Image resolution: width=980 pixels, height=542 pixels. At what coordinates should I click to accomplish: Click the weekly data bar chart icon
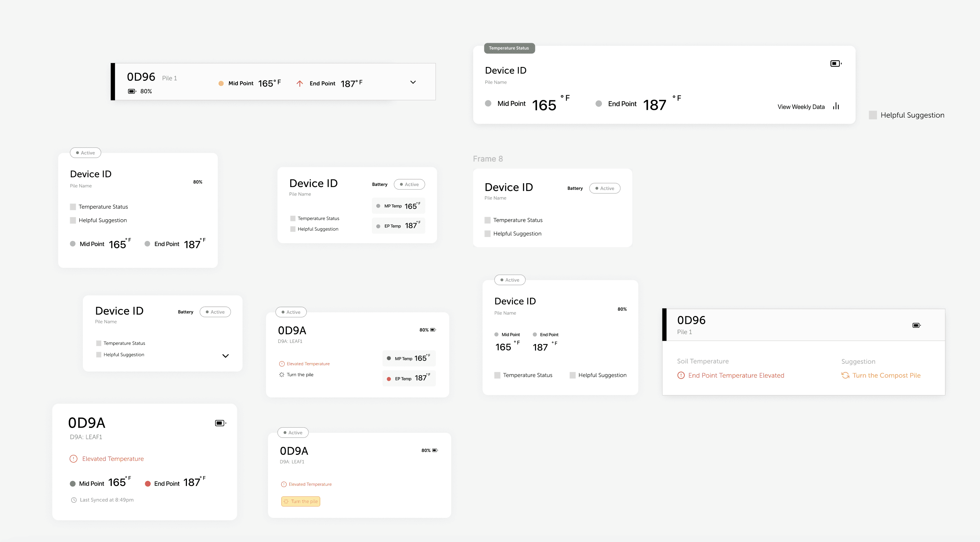836,106
